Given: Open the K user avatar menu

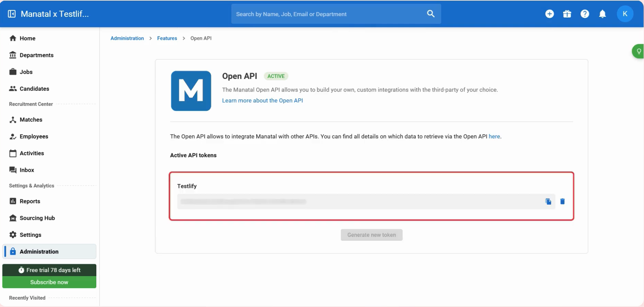Looking at the screenshot, I should tap(625, 14).
